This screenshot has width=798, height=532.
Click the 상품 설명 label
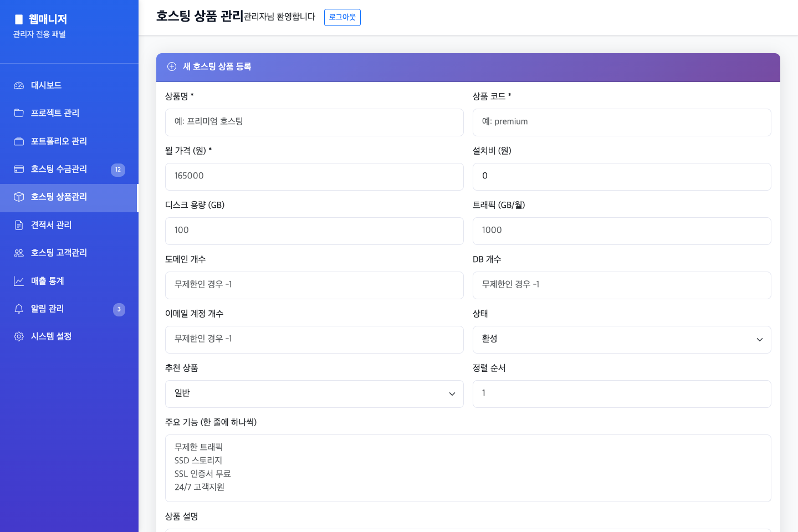point(182,516)
